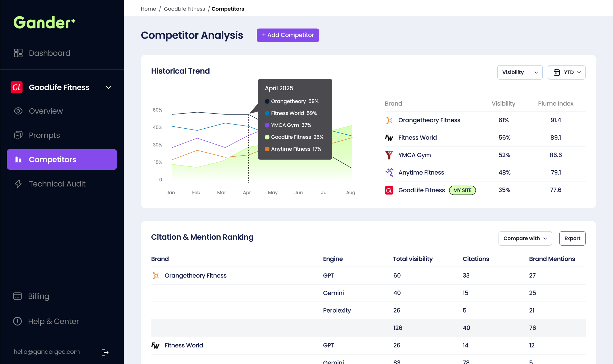Image resolution: width=613 pixels, height=364 pixels.
Task: Click the logout icon beside email
Action: pos(105,353)
